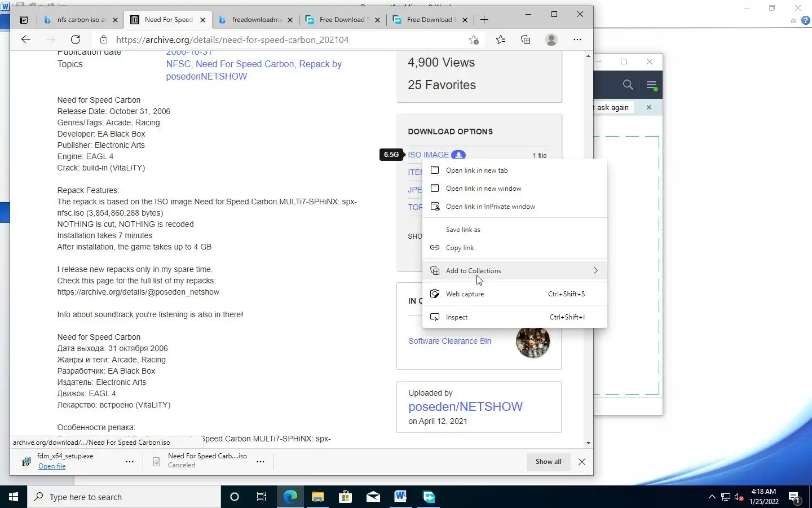
Task: Click search icon in background window
Action: pos(628,85)
